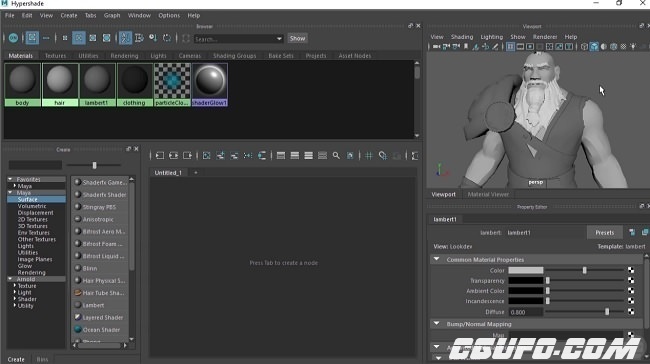The height and width of the screenshot is (364, 650).
Task: Select the Untitled_1 graph tab
Action: click(x=168, y=172)
